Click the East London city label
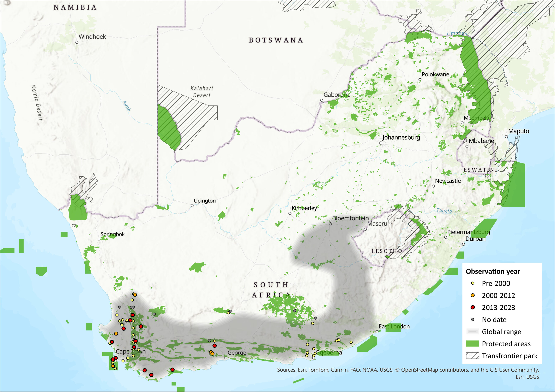This screenshot has width=555, height=392. 394,327
